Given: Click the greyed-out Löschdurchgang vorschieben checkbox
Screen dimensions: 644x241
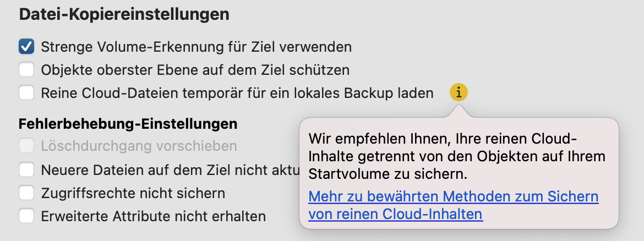Looking at the screenshot, I should 26,146.
